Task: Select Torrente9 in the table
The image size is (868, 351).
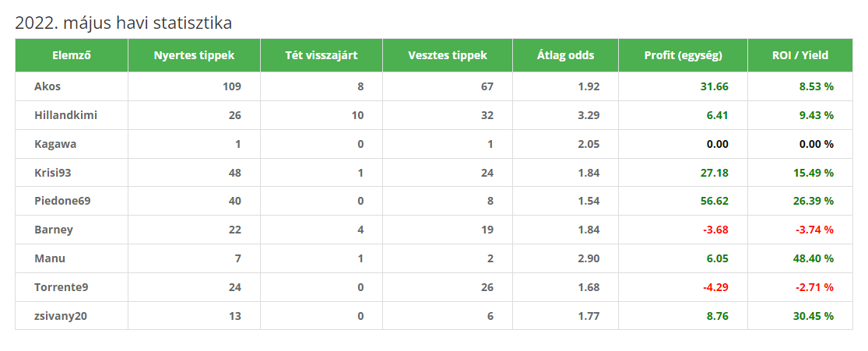Action: coord(61,287)
